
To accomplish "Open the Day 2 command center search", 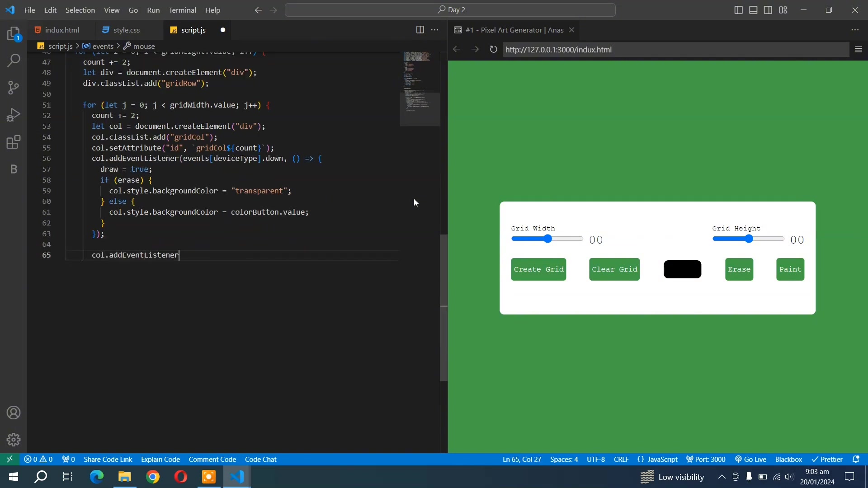I will pos(450,10).
